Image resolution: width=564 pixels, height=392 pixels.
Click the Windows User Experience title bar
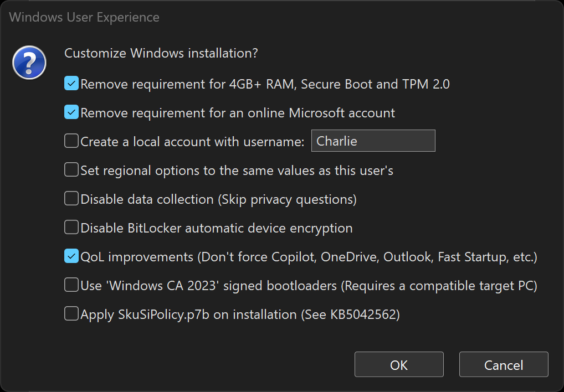pos(282,17)
